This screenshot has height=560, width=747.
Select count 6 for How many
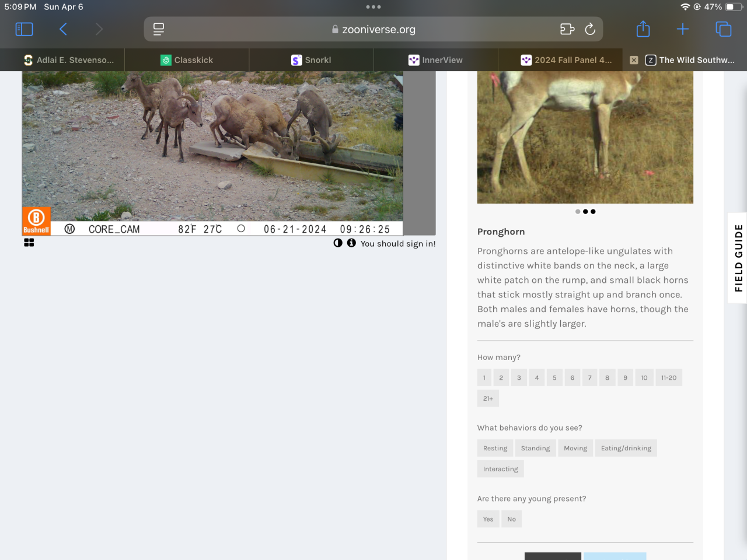pyautogui.click(x=573, y=377)
